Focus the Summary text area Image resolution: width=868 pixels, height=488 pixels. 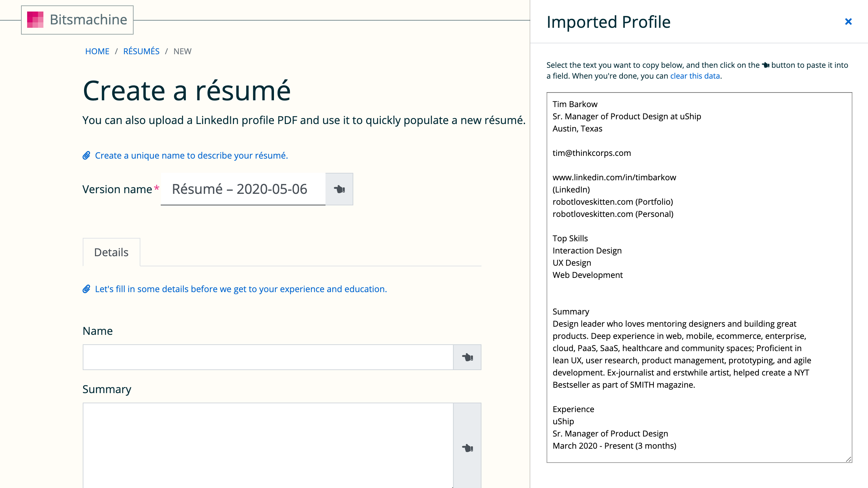point(268,445)
